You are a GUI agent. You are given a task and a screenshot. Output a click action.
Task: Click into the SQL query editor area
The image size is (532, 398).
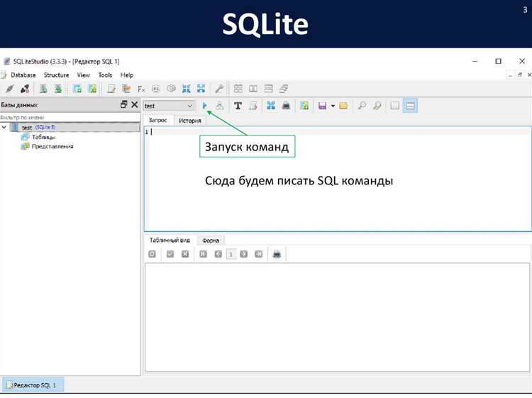point(338,179)
